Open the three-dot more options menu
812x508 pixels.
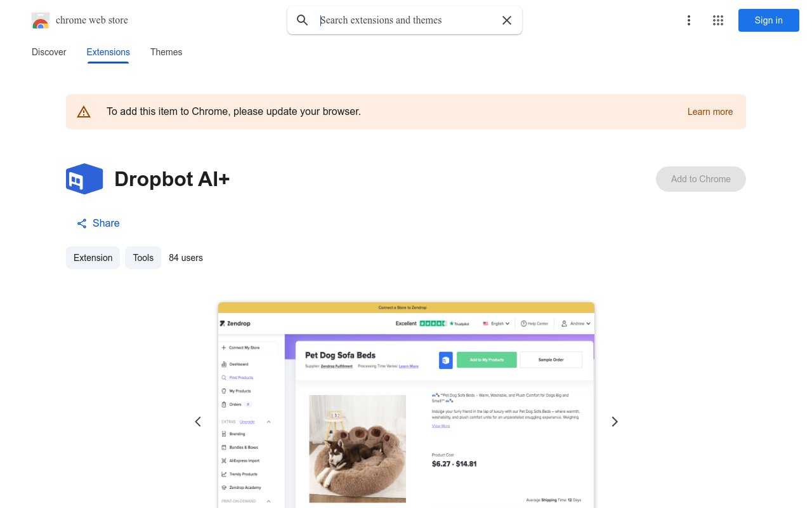[x=689, y=20]
